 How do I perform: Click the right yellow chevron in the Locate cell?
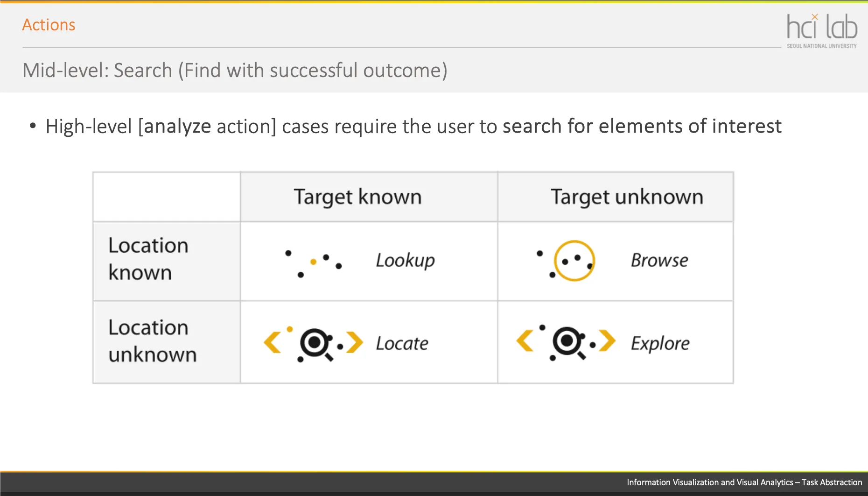coord(355,342)
